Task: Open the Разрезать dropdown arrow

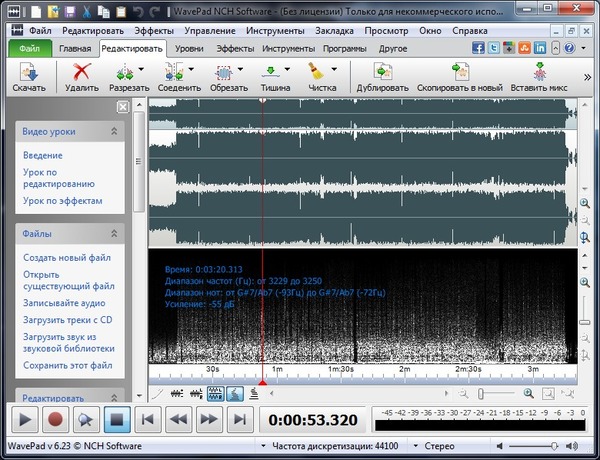Action: coord(141,69)
